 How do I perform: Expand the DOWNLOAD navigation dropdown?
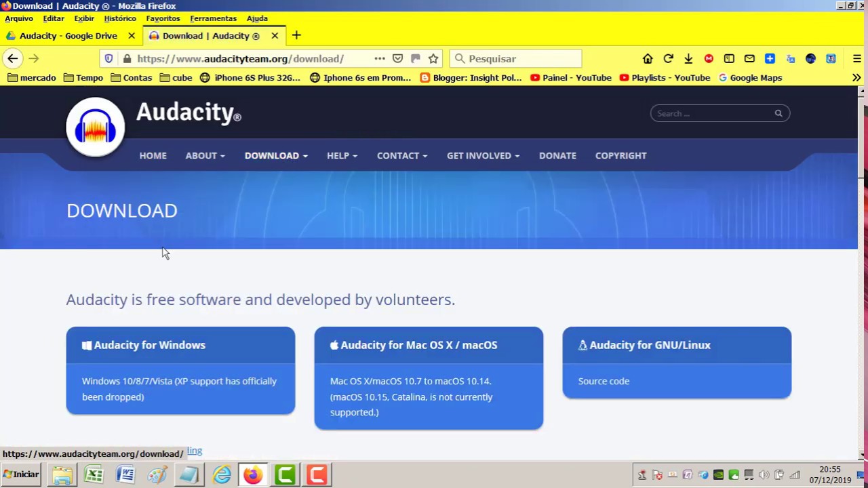[x=276, y=155]
